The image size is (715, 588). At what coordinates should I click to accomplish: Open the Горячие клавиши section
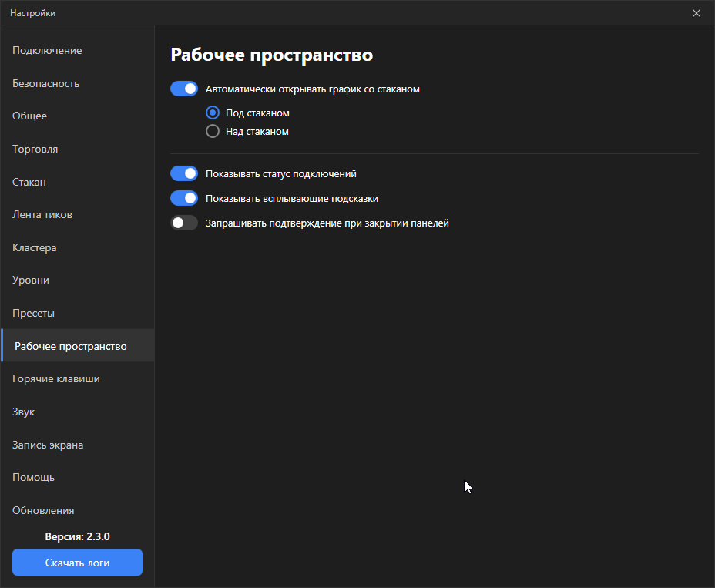coord(78,378)
